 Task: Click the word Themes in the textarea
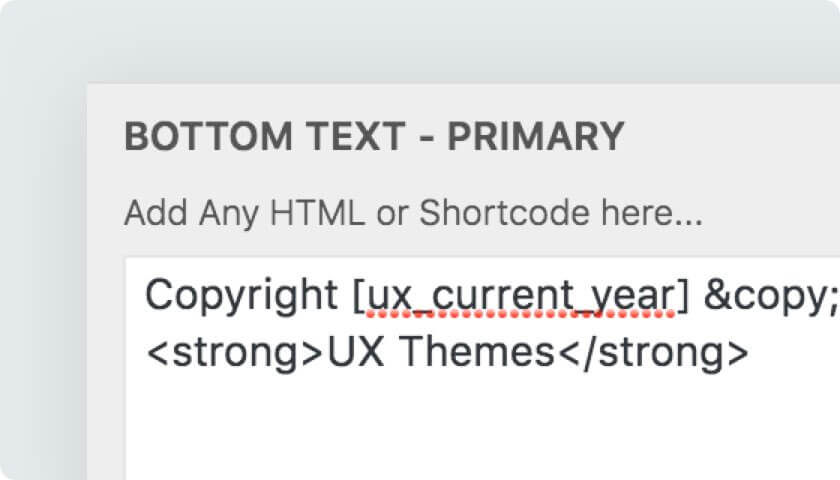477,352
